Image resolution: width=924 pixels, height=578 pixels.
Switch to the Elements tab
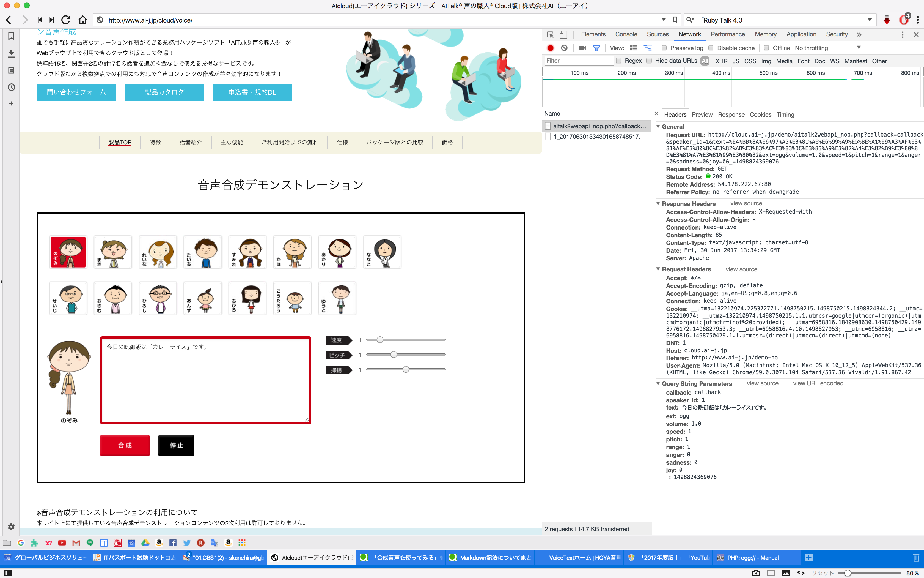coord(593,34)
